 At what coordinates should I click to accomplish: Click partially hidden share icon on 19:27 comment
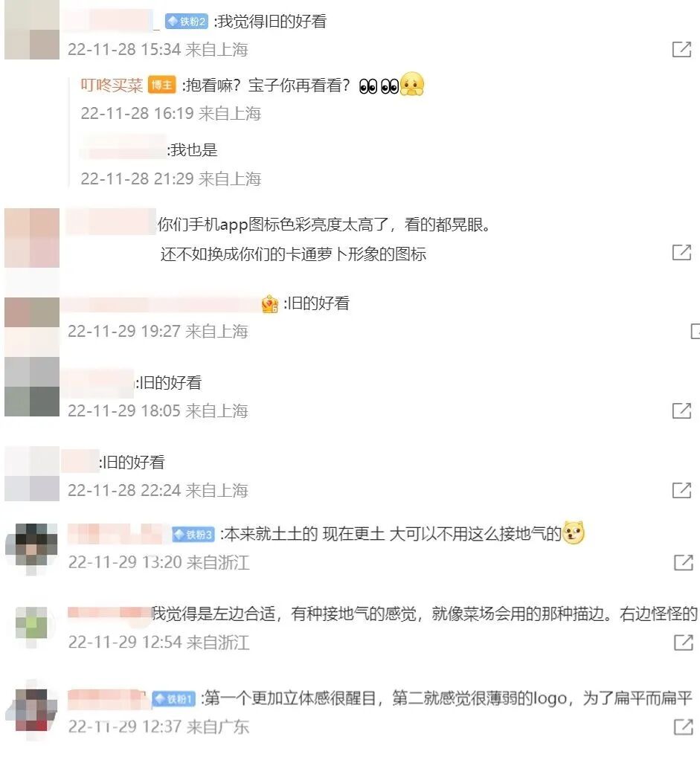click(x=695, y=331)
